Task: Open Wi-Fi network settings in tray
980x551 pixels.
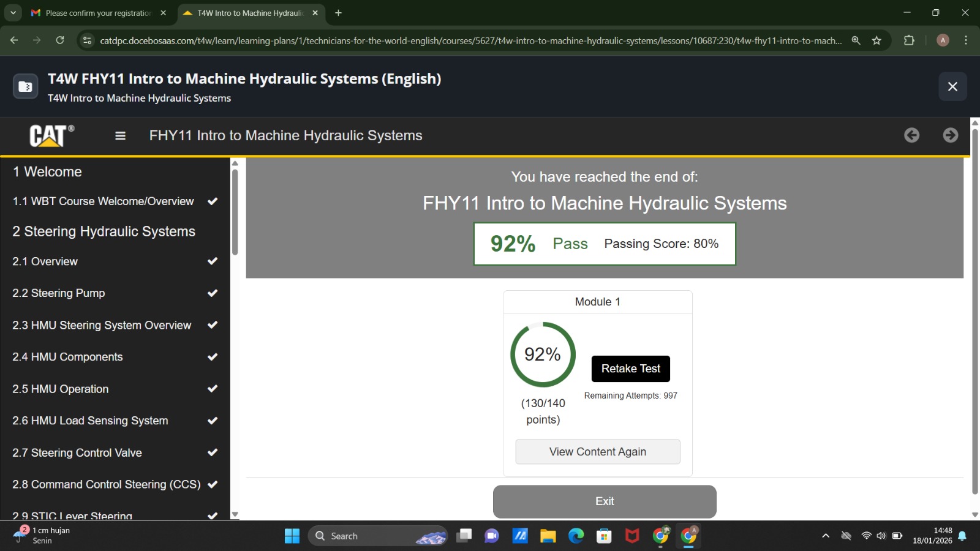Action: click(866, 536)
